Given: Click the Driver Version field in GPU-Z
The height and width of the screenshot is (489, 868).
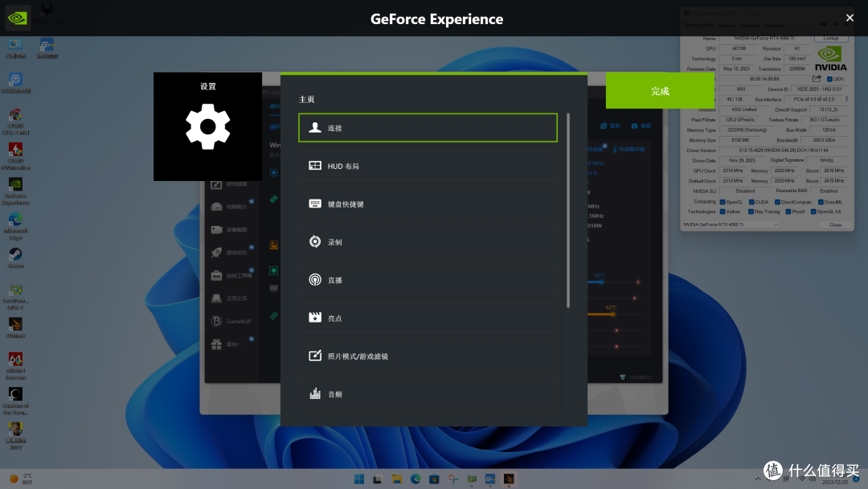Looking at the screenshot, I should [x=783, y=150].
